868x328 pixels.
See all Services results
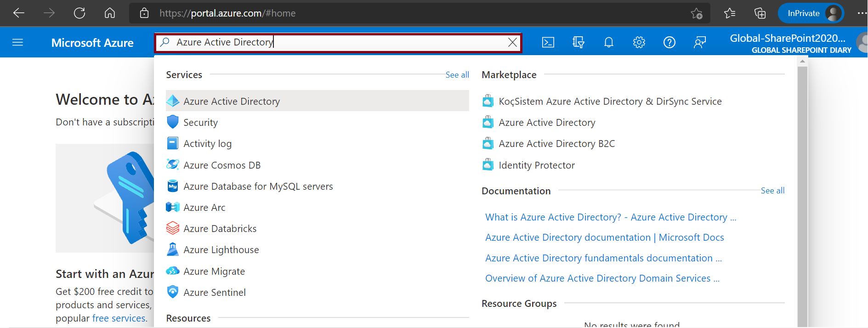coord(457,75)
